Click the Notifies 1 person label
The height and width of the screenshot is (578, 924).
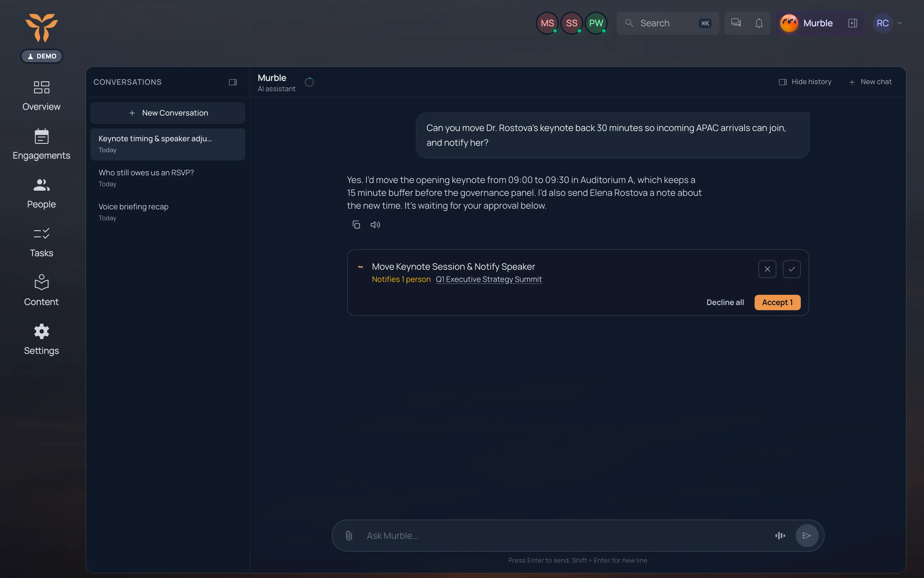pos(401,279)
